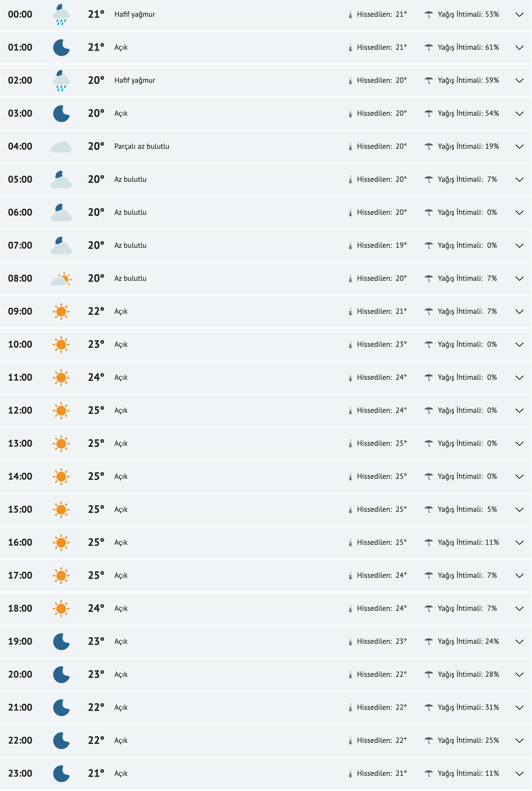
Task: Click the moon icon for 01:00
Action: (x=61, y=48)
